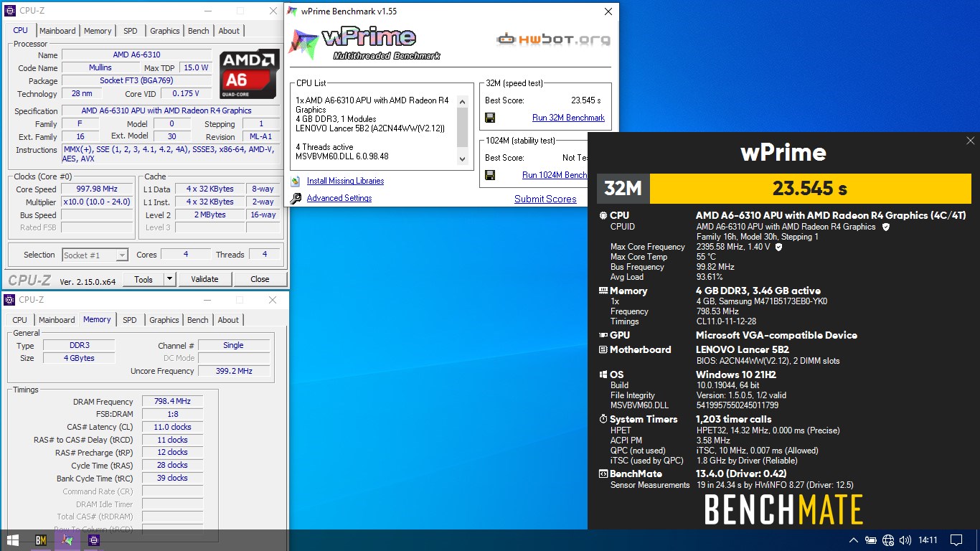Click the magnifier icon beside Advanced Settings
The image size is (980, 551).
(296, 198)
